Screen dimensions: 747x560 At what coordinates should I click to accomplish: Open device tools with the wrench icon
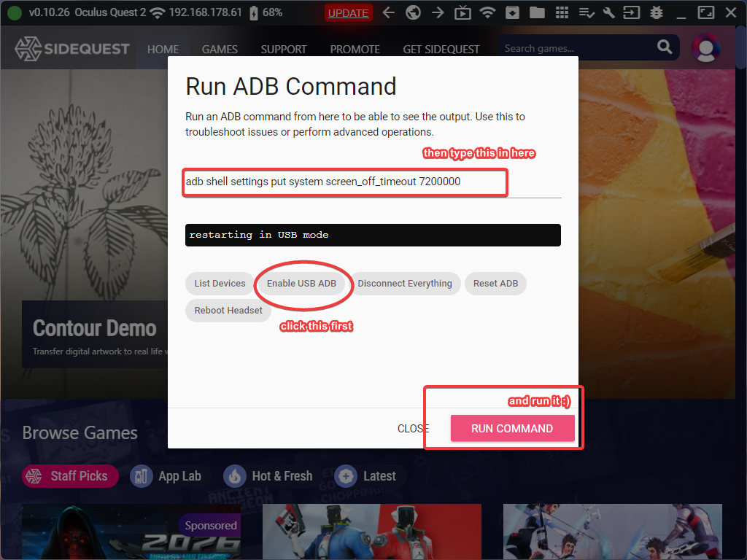coord(608,12)
